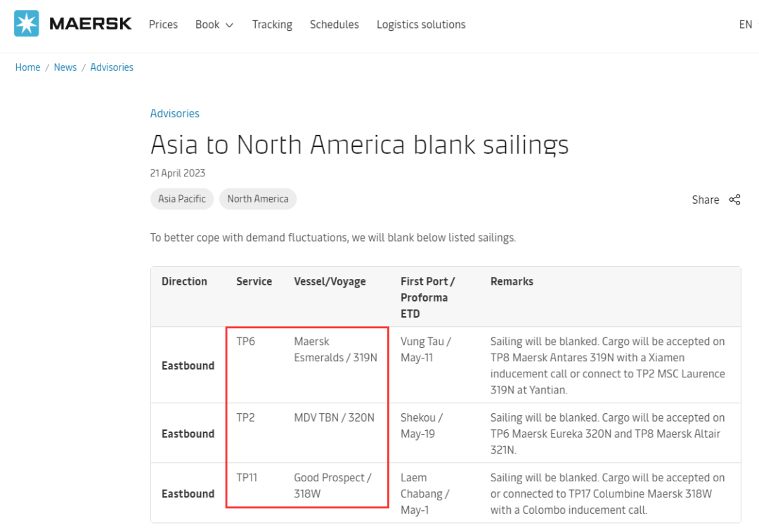Click Shekou / May-19 cell
Screen dimensions: 759x532
(422, 425)
